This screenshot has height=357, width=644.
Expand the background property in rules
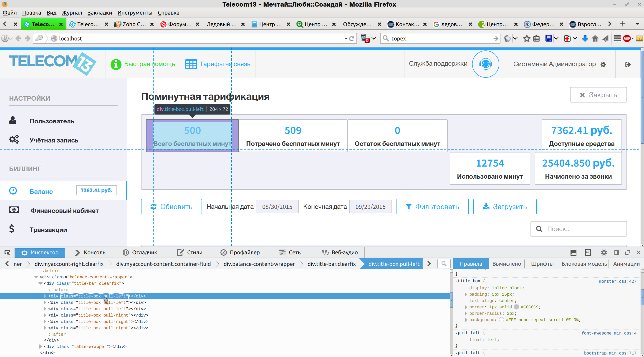[465, 320]
